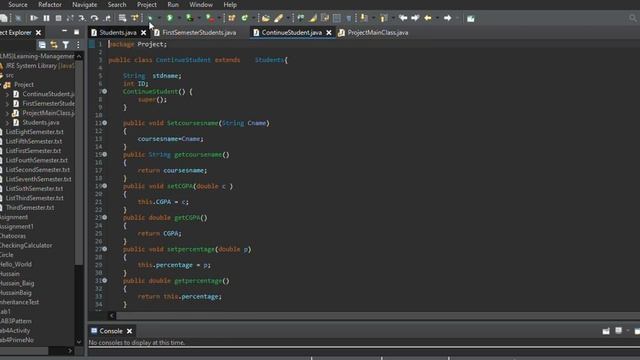Click the Next Annotation icon

pos(363,18)
